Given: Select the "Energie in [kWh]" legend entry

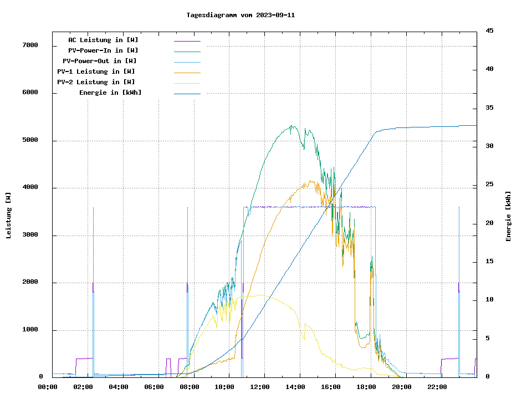Looking at the screenshot, I should coord(110,93).
